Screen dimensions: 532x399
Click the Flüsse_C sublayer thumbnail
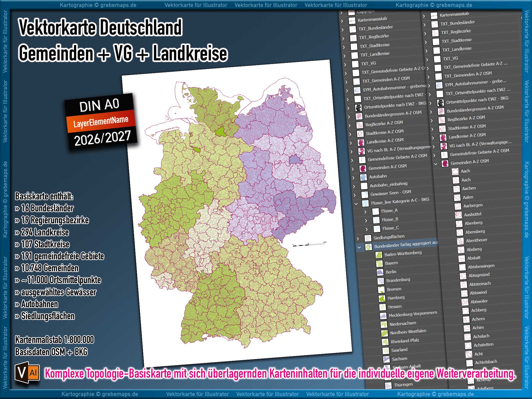(x=377, y=229)
